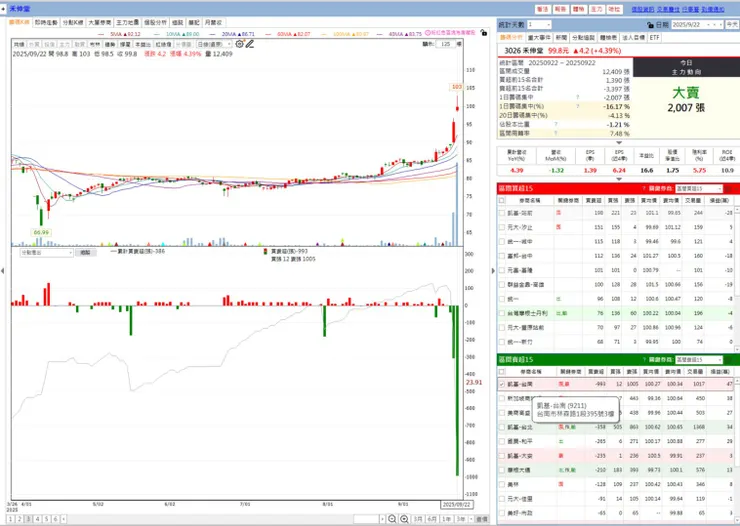Check the 凱基-台北 seller row checkbox
Screen dimensions: 740x526
pos(502,427)
